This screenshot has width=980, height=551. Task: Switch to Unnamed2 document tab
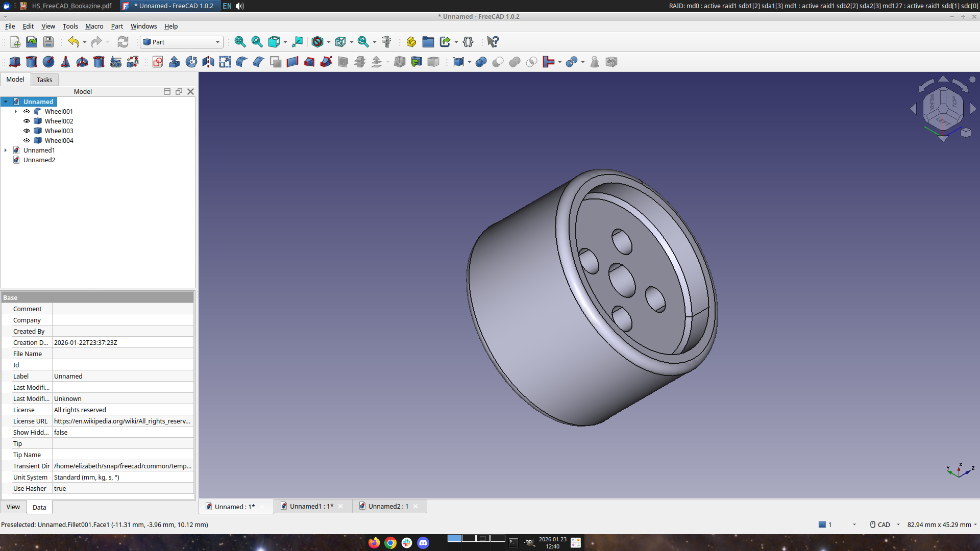(388, 506)
